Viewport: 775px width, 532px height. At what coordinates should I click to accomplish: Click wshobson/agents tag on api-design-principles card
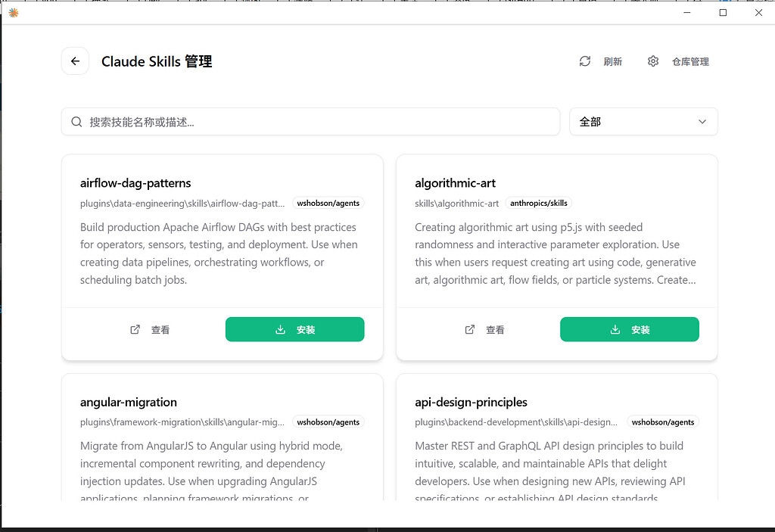pos(663,422)
